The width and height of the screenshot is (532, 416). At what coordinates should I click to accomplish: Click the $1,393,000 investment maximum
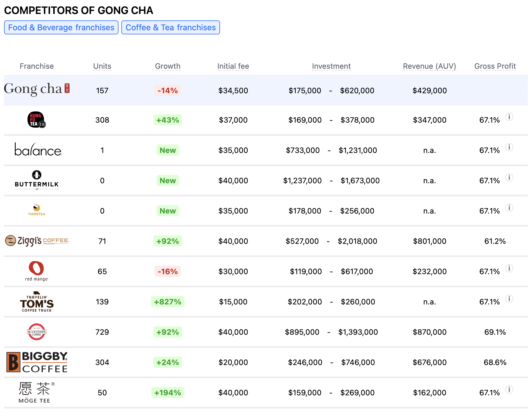coord(358,332)
